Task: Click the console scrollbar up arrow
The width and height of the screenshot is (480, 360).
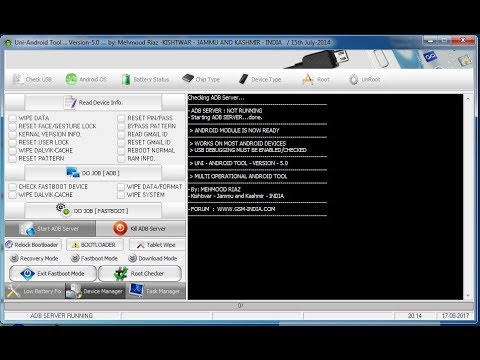Action: click(x=468, y=99)
